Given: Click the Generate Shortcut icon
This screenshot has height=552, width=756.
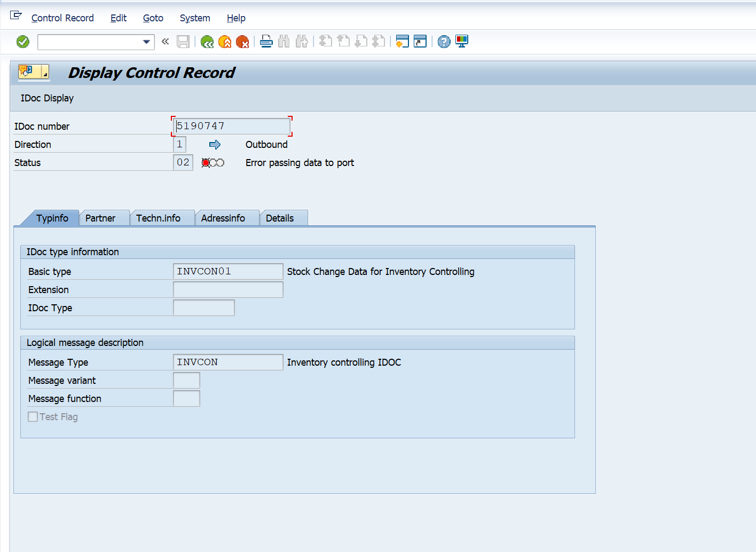Looking at the screenshot, I should [420, 42].
